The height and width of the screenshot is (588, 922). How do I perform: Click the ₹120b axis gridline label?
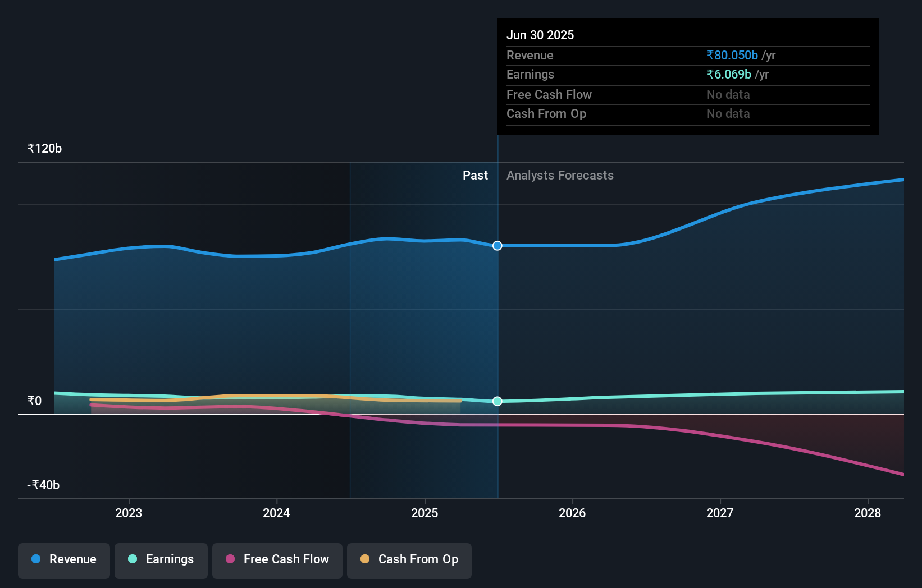(x=44, y=148)
